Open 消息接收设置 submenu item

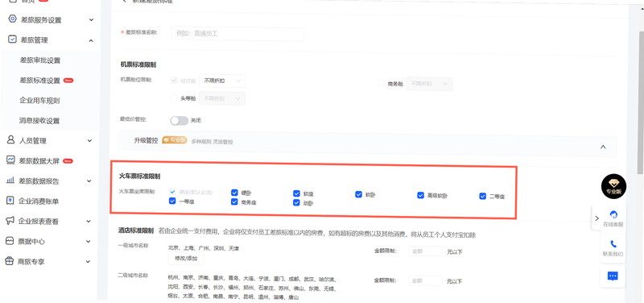pyautogui.click(x=39, y=120)
